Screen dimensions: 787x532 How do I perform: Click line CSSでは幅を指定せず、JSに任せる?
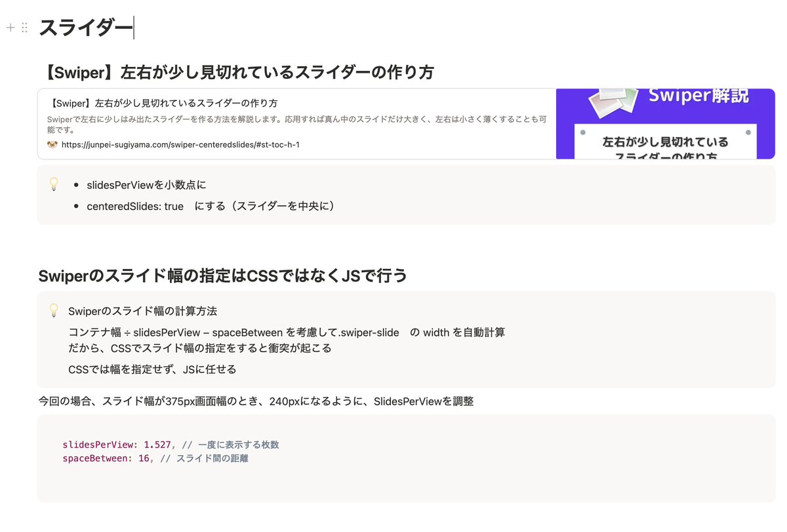tap(152, 369)
